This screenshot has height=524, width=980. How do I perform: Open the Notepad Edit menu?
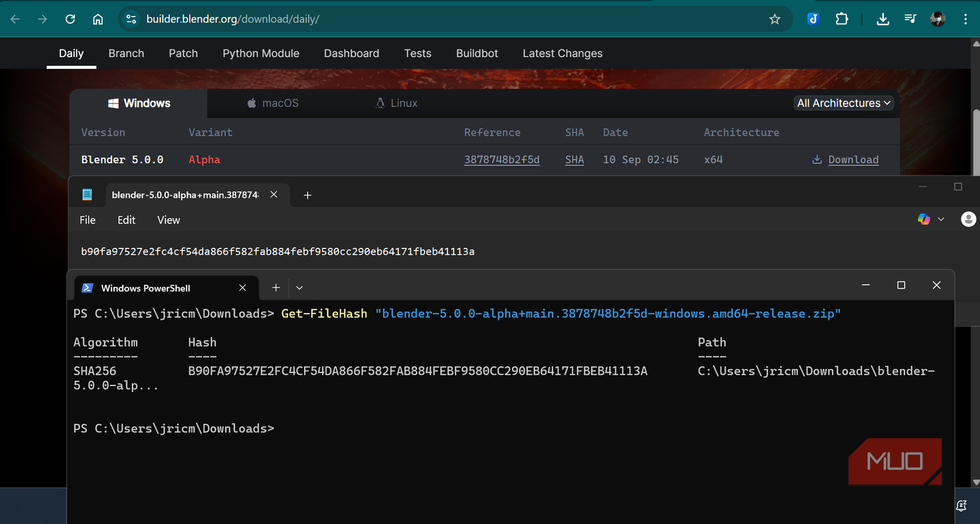126,220
